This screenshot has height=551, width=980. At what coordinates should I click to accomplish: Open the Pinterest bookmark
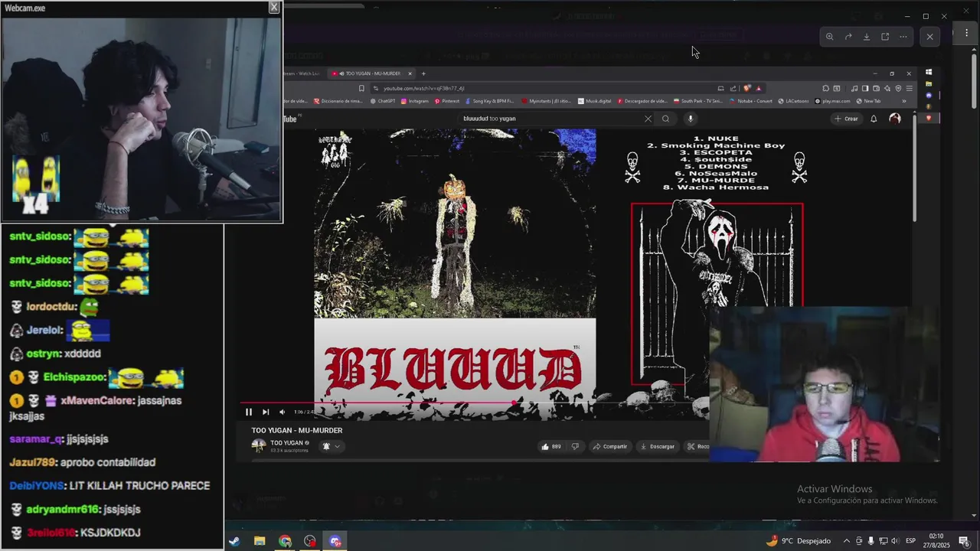click(447, 101)
